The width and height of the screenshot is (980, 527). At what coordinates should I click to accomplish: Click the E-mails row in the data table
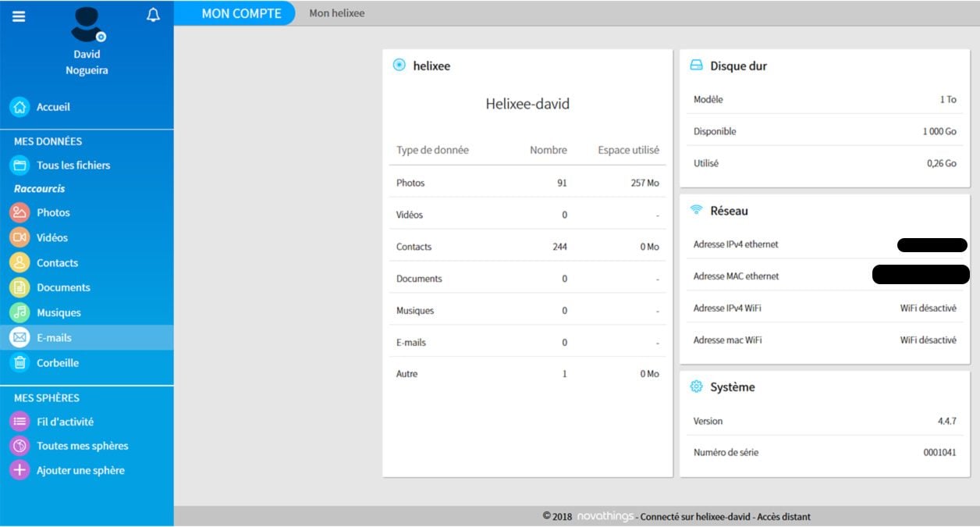527,342
